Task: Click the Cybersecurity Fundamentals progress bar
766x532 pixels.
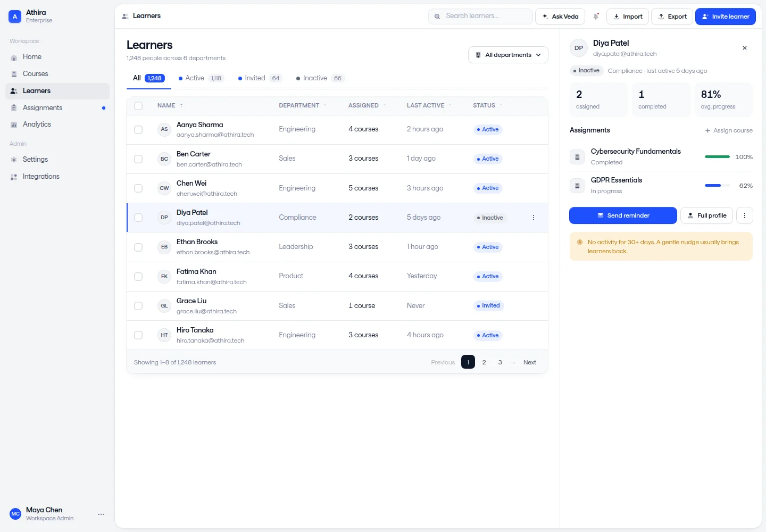Action: (x=717, y=157)
